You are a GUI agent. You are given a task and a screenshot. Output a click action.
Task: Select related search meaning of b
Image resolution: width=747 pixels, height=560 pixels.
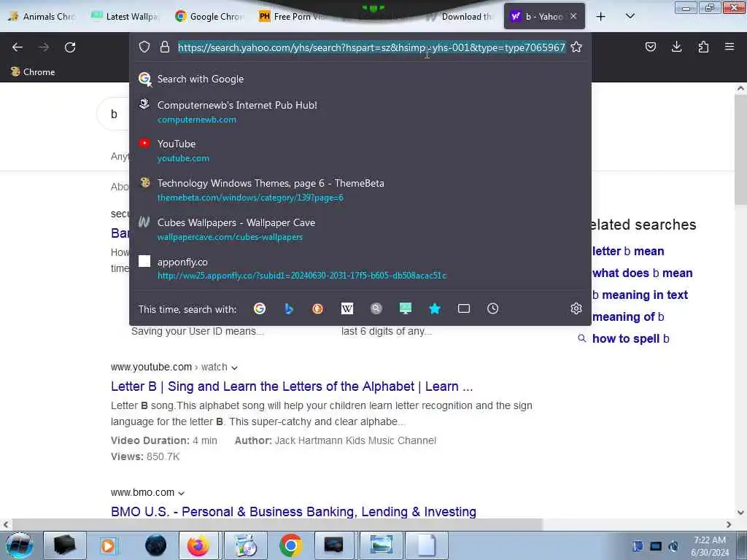click(x=628, y=316)
